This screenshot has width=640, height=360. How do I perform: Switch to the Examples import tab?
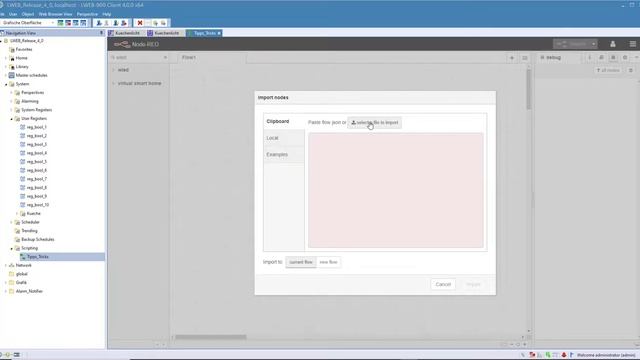pyautogui.click(x=284, y=155)
